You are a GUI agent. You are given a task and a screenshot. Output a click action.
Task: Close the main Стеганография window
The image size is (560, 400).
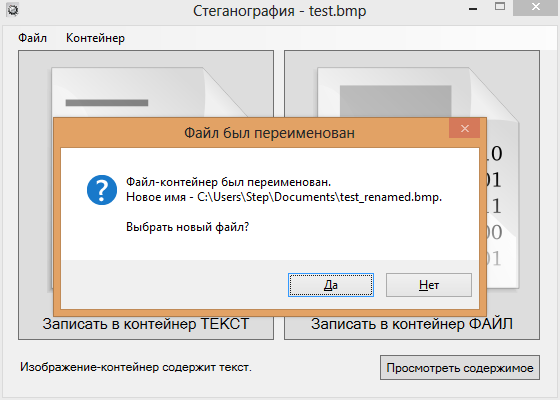coord(536,7)
